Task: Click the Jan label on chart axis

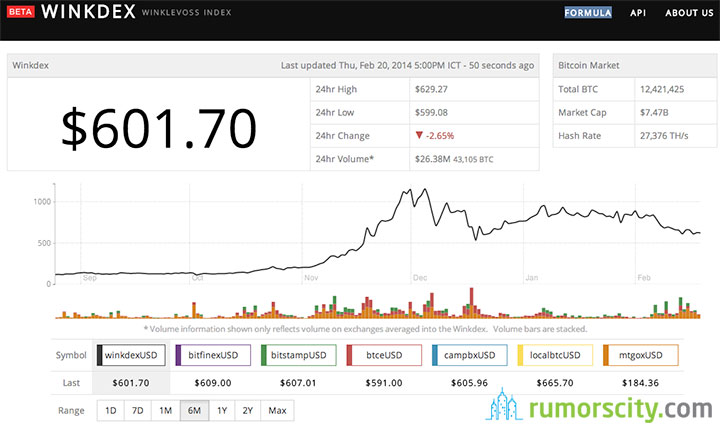Action: tap(532, 278)
